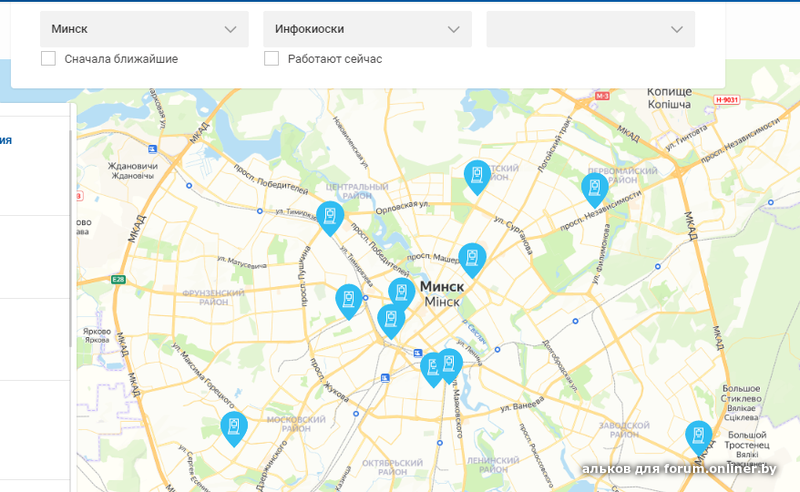The width and height of the screenshot is (800, 492).
Task: Click ЦЕНТРАЛЬНЫЙ РАЙОН label
Action: tap(357, 191)
